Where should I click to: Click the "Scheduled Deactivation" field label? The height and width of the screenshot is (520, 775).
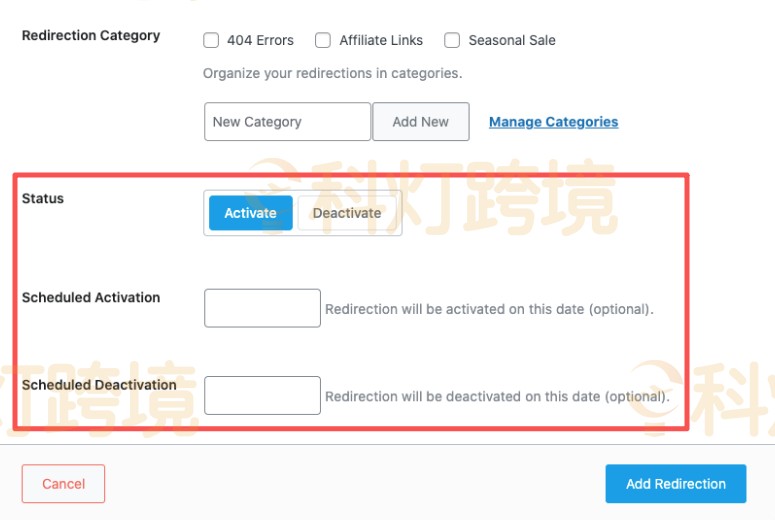[x=99, y=385]
